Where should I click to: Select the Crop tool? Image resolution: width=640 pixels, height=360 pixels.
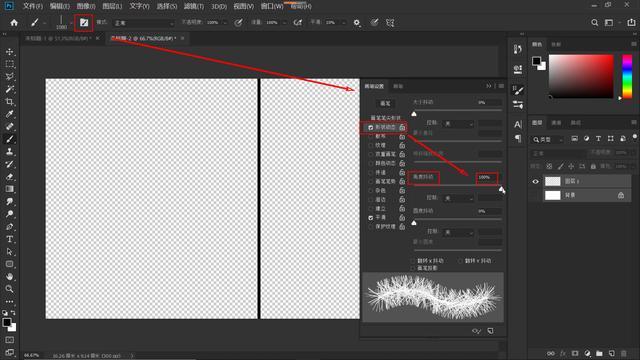[9, 102]
